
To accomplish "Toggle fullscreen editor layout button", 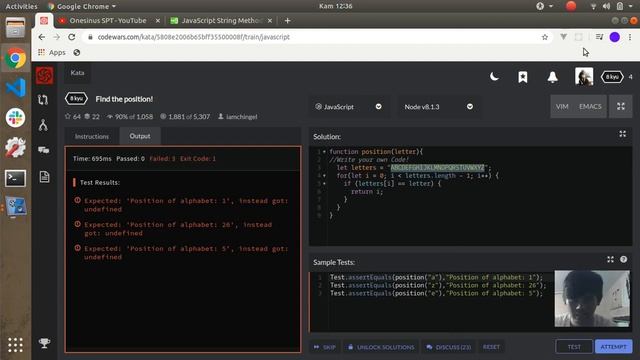I will 621,106.
